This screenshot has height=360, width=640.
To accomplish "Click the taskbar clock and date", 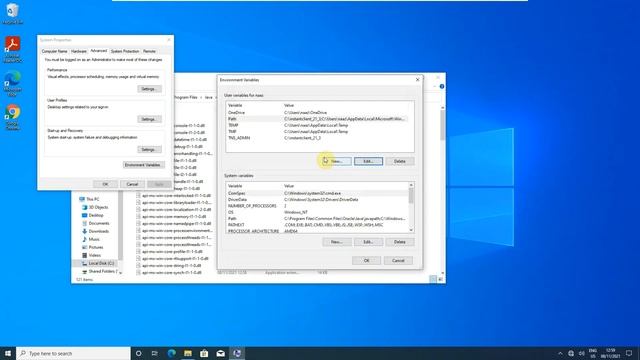I will point(611,353).
